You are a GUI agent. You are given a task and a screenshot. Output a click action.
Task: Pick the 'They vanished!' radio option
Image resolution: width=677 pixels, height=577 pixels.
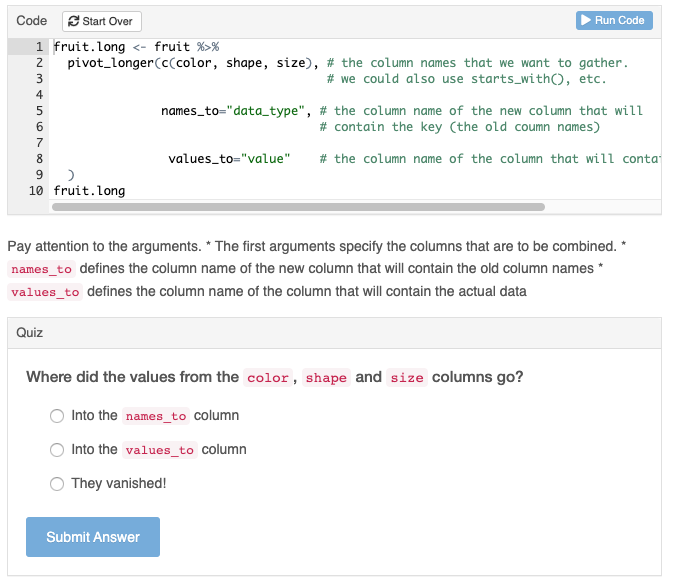pos(57,483)
